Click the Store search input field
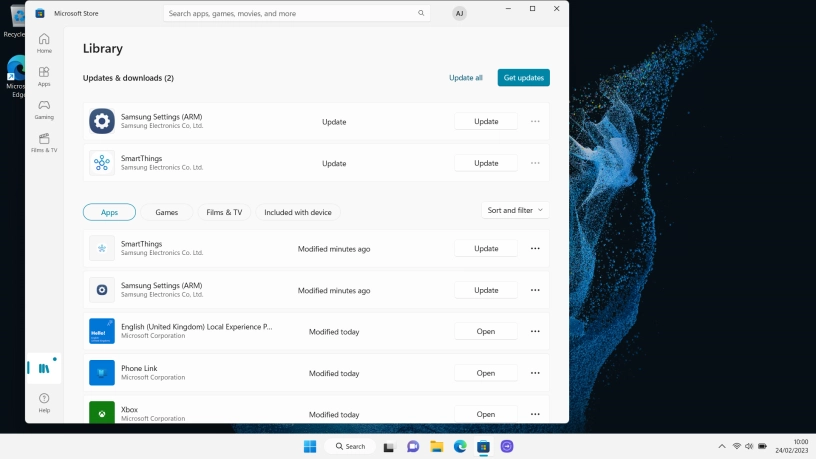Screen dimensions: 816x459 (290, 13)
